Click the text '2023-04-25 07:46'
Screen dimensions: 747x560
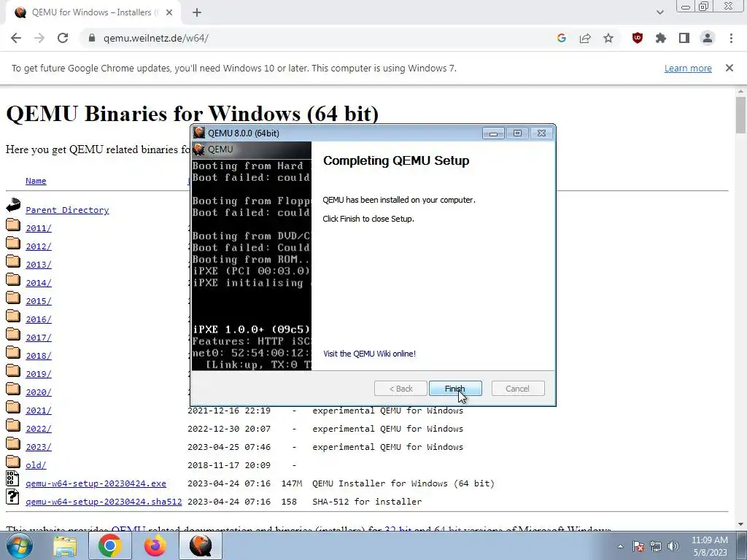[x=229, y=447]
